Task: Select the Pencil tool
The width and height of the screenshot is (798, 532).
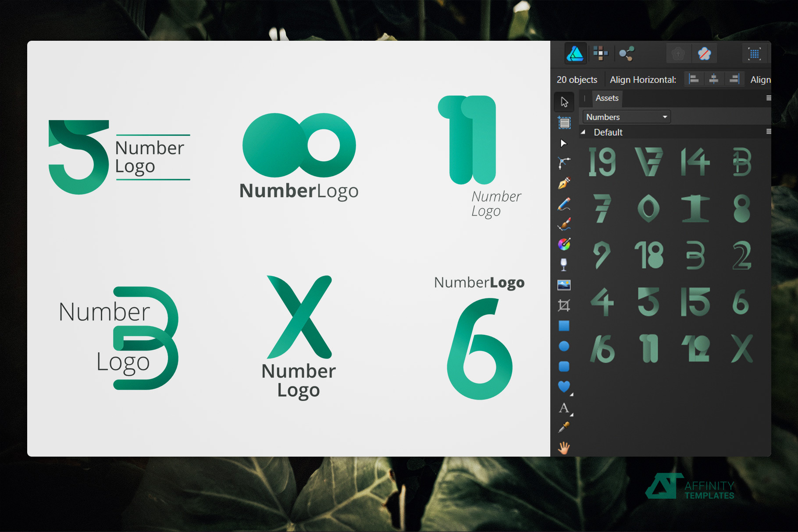Action: (565, 204)
